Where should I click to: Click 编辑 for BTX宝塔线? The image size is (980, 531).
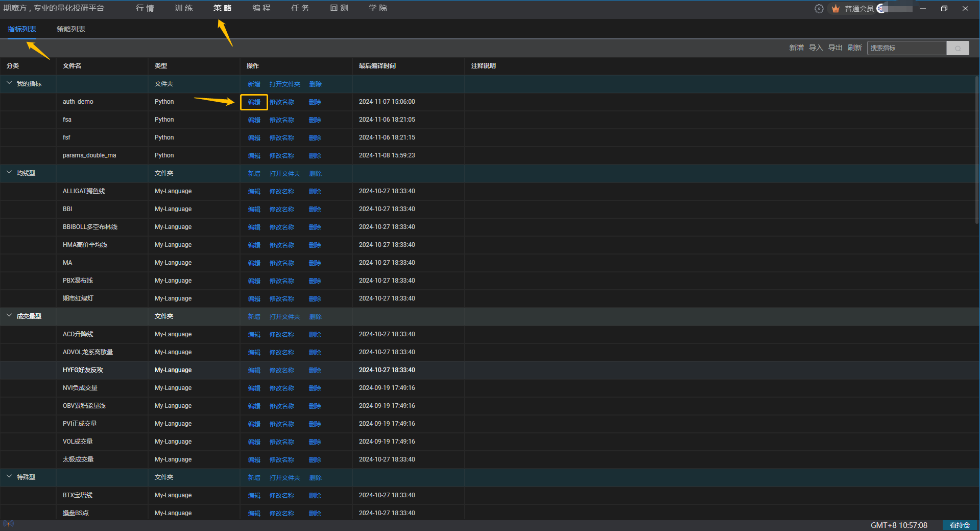pyautogui.click(x=254, y=496)
